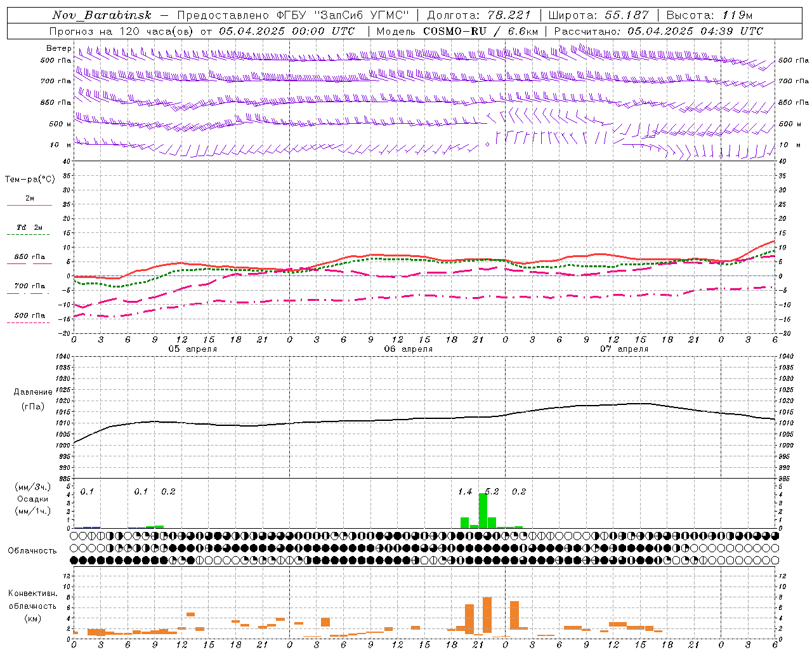Click the tallest green precipitation bar
Viewport: 812px width, 650px height.
click(483, 510)
